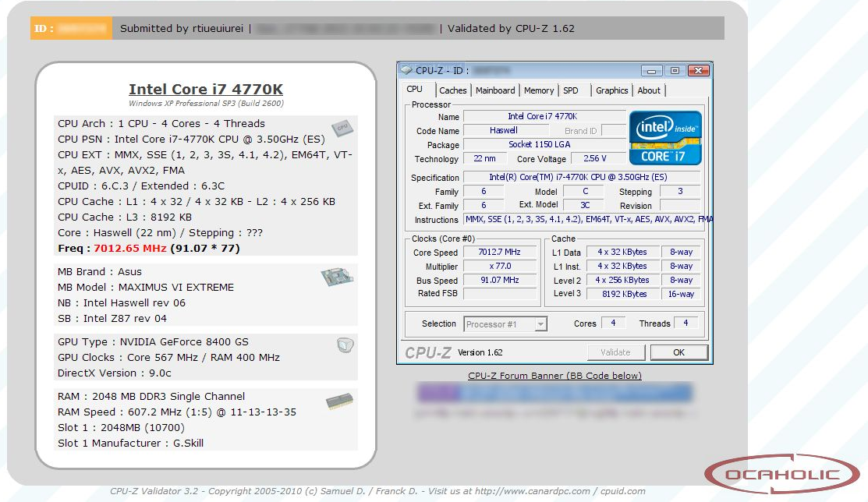This screenshot has height=502, width=868.
Task: Click the blurred forum banner image
Action: [554, 393]
